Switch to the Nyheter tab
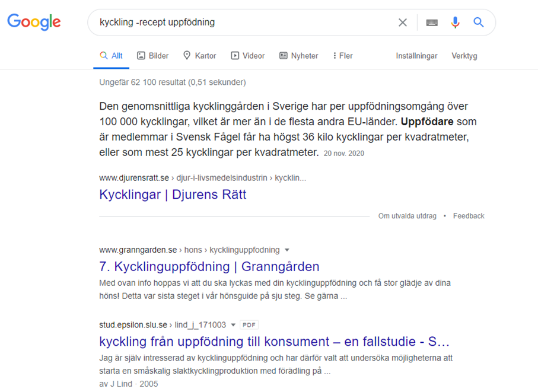The height and width of the screenshot is (392, 538). coord(299,56)
